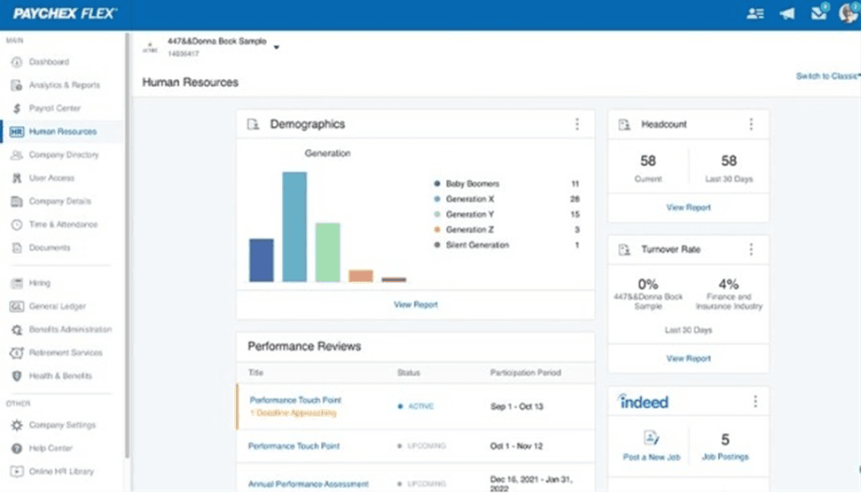Click the Dashboard icon in sidebar
Viewport: 868px width, 495px height.
(x=17, y=62)
